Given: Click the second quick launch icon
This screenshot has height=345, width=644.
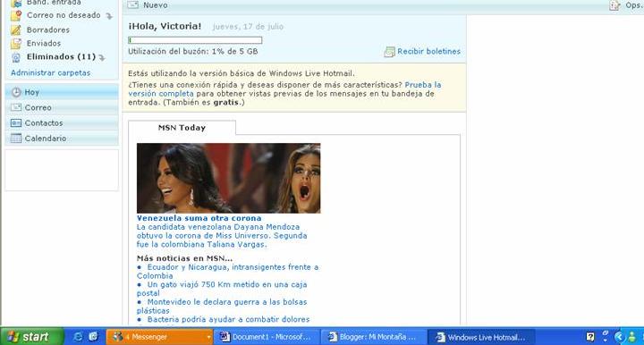Looking at the screenshot, I should [93, 337].
